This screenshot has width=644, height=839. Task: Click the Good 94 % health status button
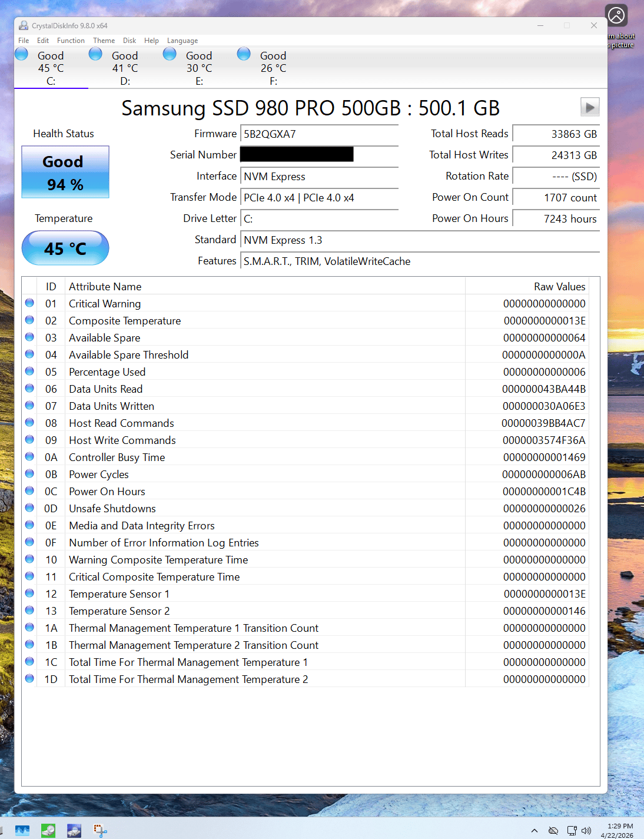[65, 172]
